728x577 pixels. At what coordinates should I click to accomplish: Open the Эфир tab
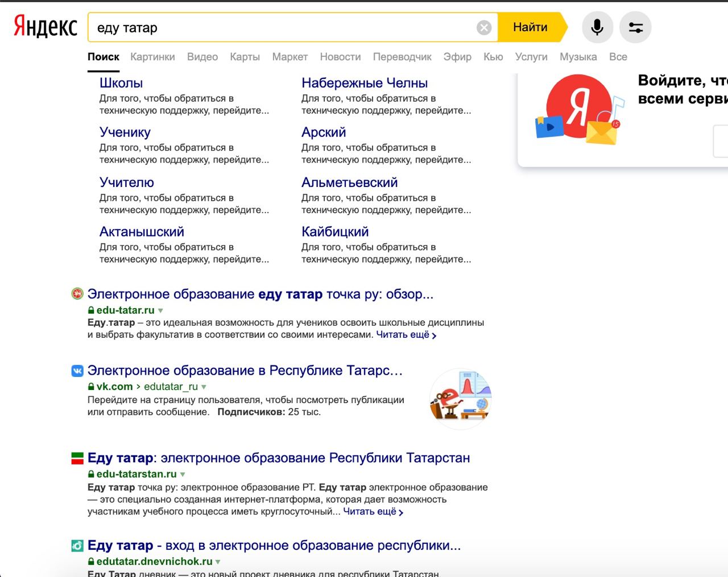point(457,57)
